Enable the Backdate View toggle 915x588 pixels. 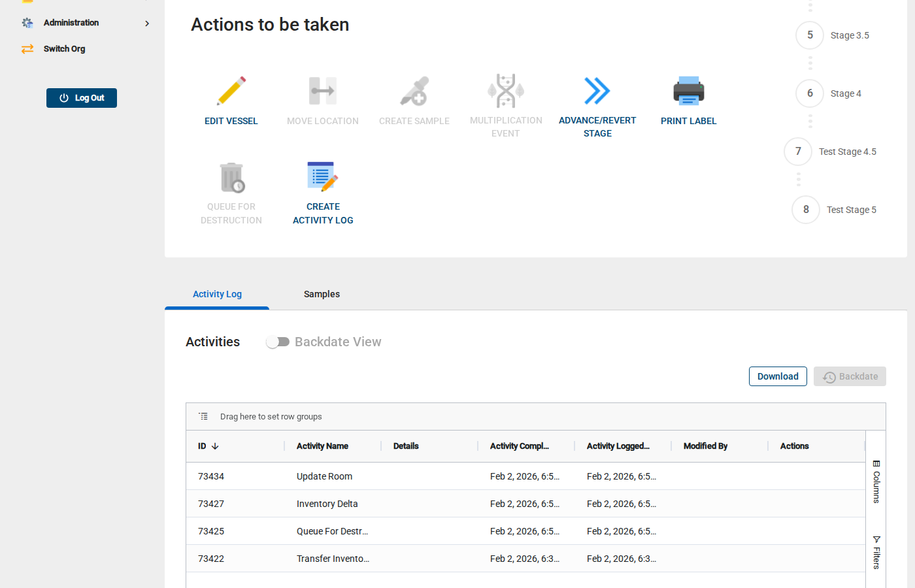[278, 342]
